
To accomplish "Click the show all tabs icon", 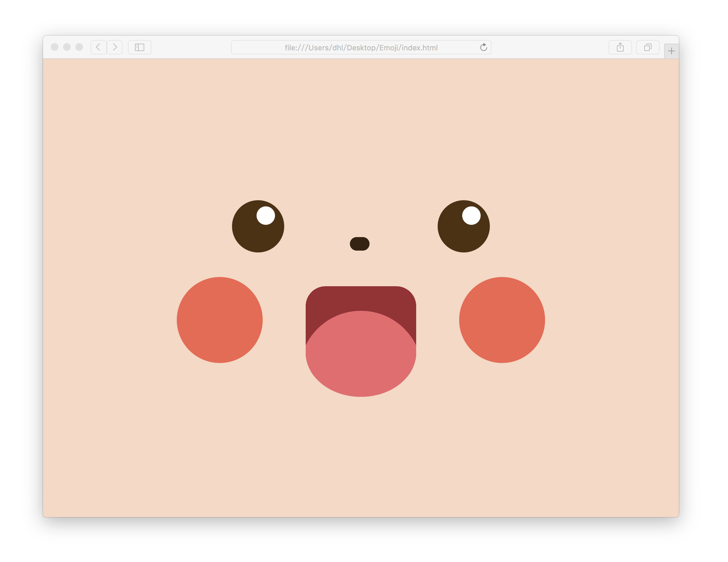I will [648, 47].
